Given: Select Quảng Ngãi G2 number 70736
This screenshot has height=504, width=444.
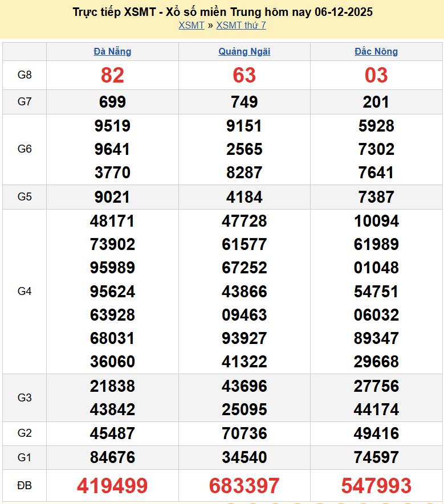Looking at the screenshot, I should point(245,433).
